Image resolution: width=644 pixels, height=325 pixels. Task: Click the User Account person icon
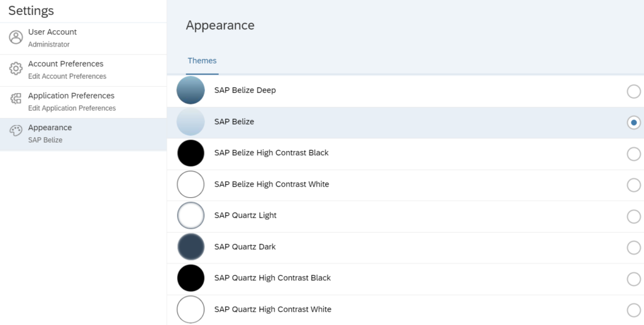[16, 37]
